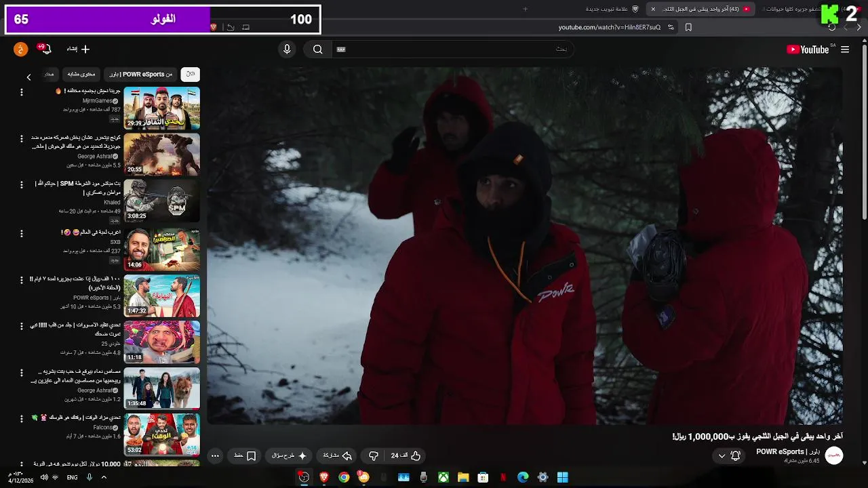This screenshot has width=868, height=488.
Task: Open Xbox app from taskbar
Action: [443, 477]
